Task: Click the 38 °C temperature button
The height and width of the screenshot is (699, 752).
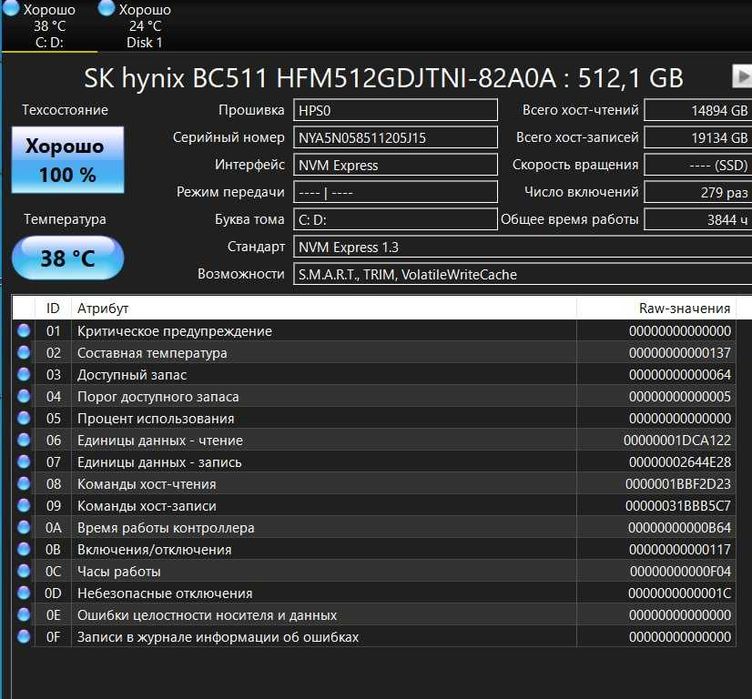Action: pos(68,258)
